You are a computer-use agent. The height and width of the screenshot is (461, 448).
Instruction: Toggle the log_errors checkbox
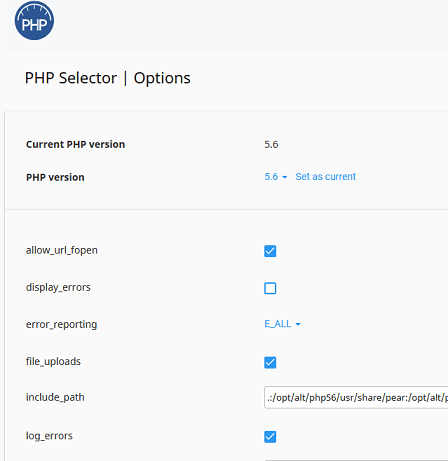pos(270,437)
